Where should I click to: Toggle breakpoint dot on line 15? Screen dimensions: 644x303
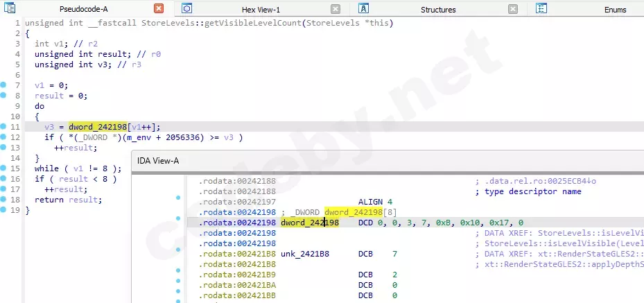tap(3, 168)
